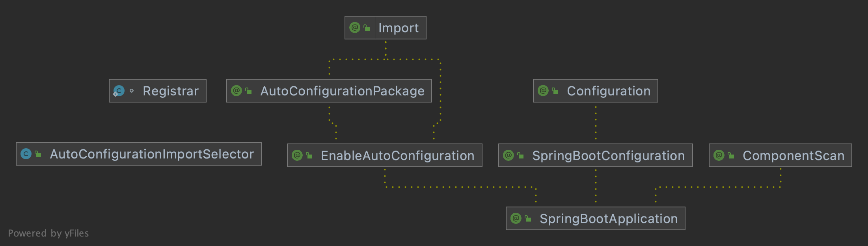The image size is (868, 246).
Task: Click package-private dot icon on Registrar
Action: point(132,91)
